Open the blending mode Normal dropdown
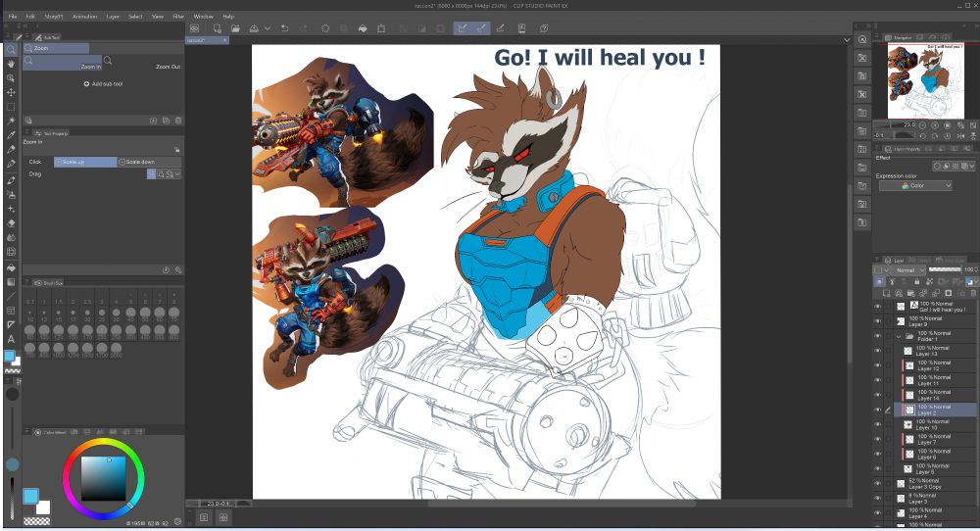 (909, 269)
